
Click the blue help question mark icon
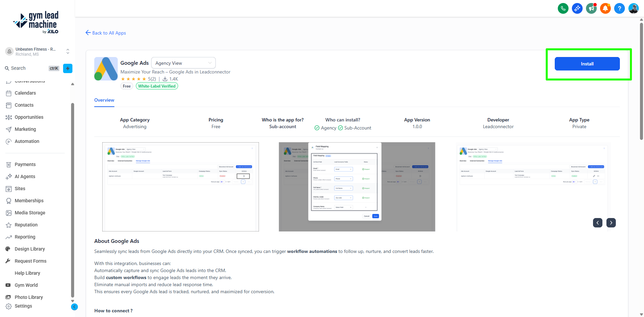[x=619, y=8]
